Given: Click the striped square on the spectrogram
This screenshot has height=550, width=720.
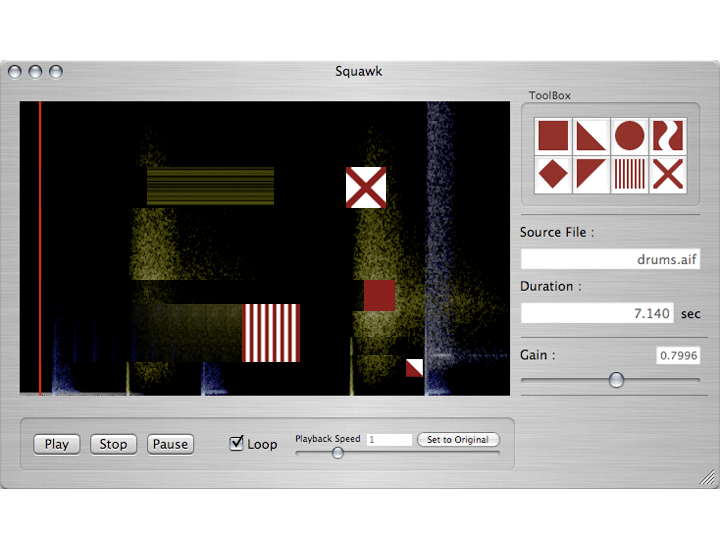Looking at the screenshot, I should [x=271, y=333].
